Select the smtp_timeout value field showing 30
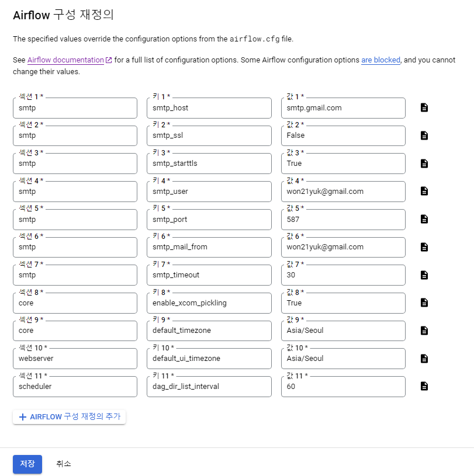 click(343, 275)
